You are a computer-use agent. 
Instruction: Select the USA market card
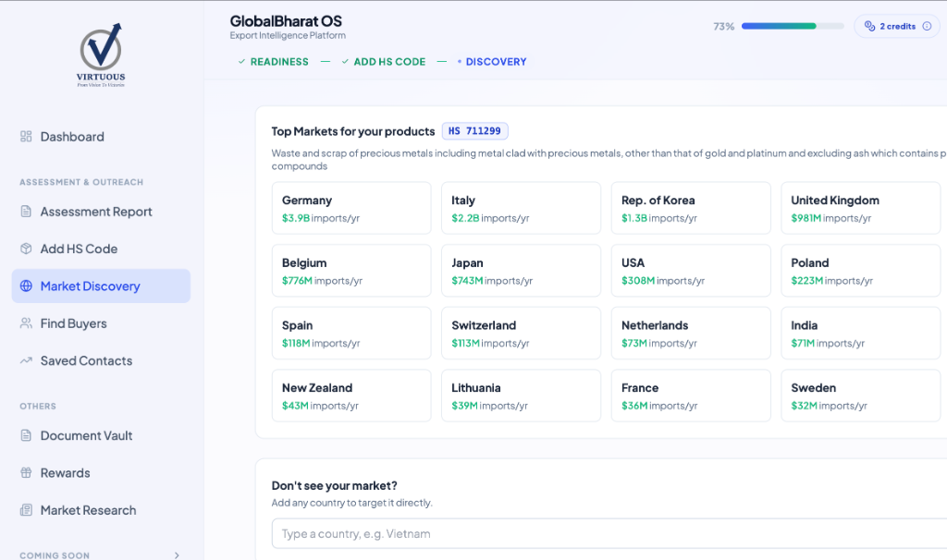[x=691, y=271]
